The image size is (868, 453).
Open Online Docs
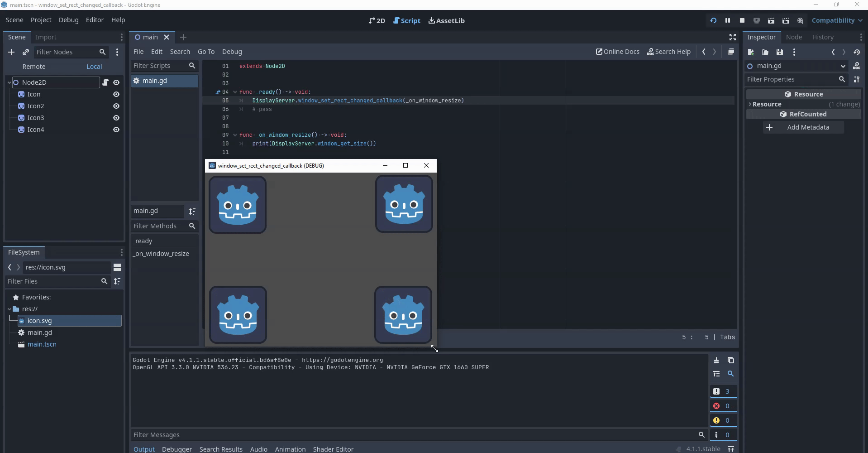click(x=617, y=52)
